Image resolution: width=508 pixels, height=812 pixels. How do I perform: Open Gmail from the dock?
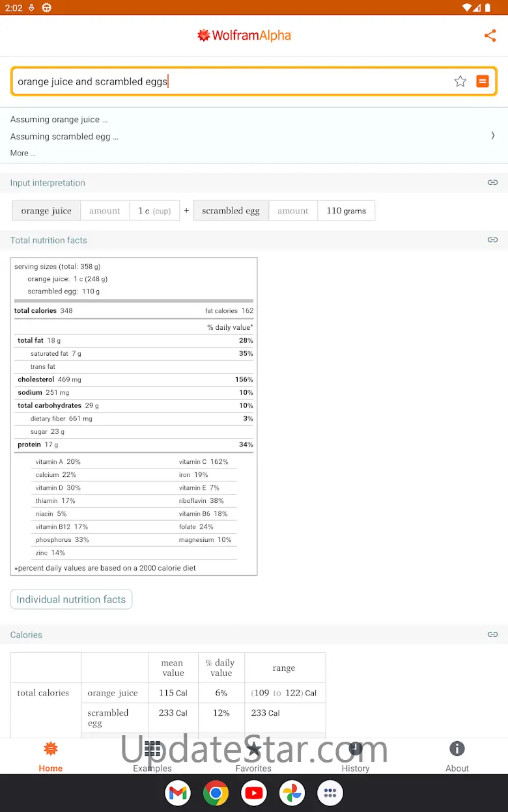tap(178, 792)
